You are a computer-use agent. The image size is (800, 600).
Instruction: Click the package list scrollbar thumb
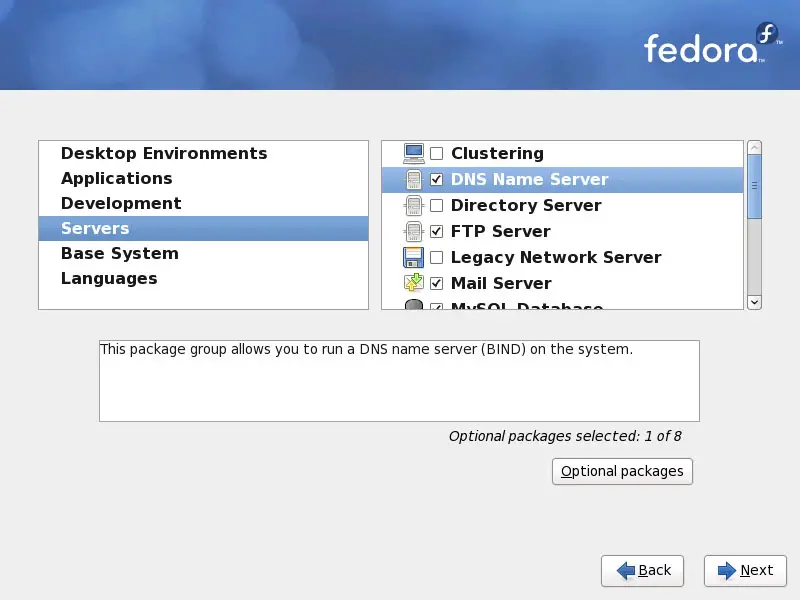point(754,186)
